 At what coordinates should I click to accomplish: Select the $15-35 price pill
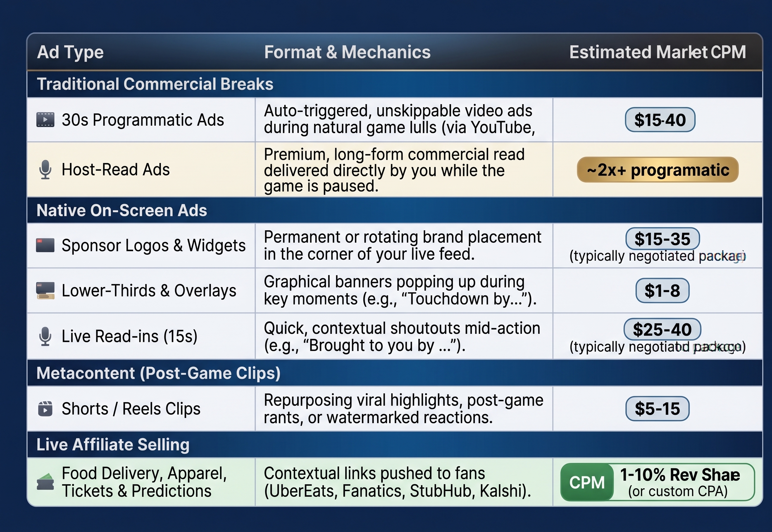tap(662, 239)
